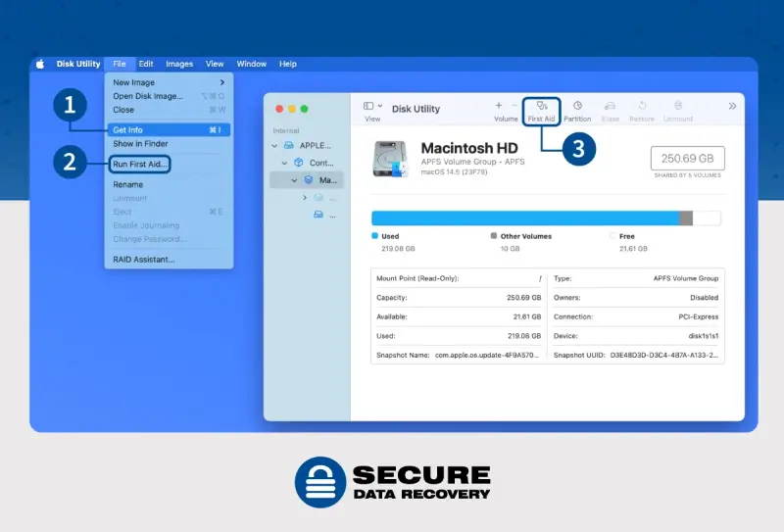Screen dimensions: 784x532
Task: Click the Device value disk1s1s1
Action: pos(704,336)
